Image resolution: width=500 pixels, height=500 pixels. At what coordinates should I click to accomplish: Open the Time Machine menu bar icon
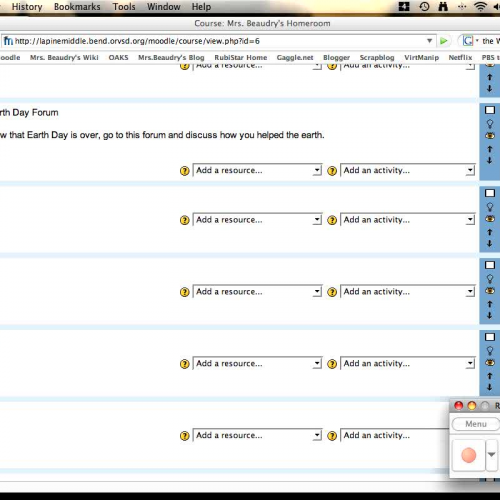424,6
